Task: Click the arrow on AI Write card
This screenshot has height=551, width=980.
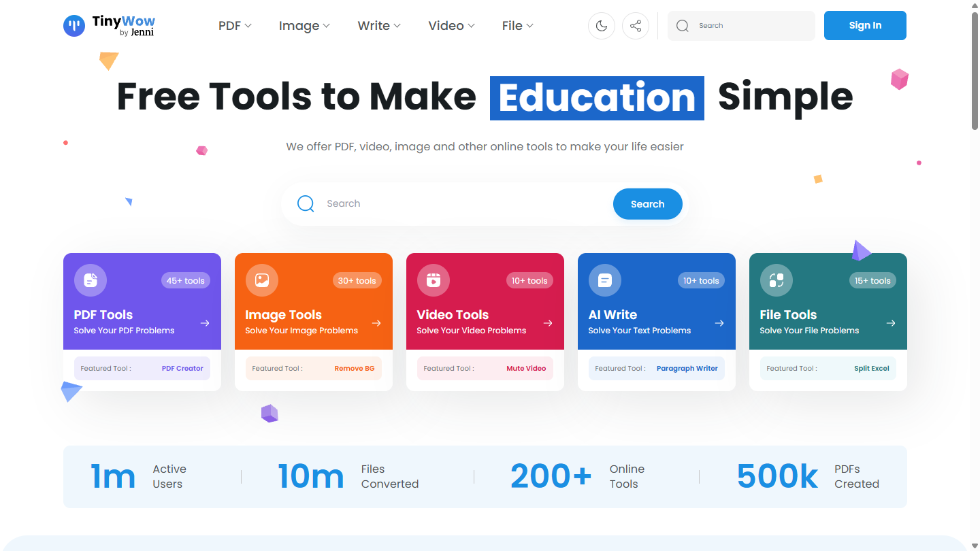Action: tap(719, 323)
